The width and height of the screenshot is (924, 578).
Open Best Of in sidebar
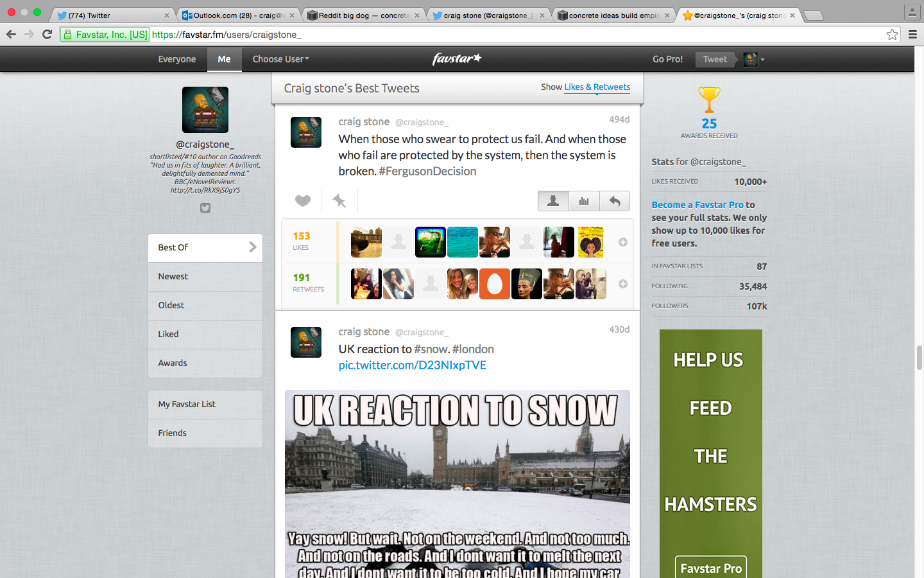pyautogui.click(x=205, y=247)
